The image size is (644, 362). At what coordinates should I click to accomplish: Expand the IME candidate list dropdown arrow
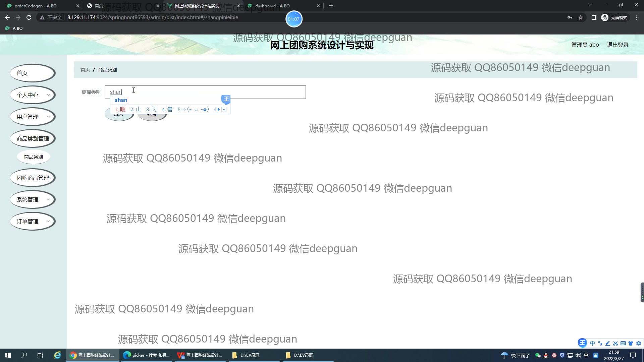pyautogui.click(x=224, y=110)
